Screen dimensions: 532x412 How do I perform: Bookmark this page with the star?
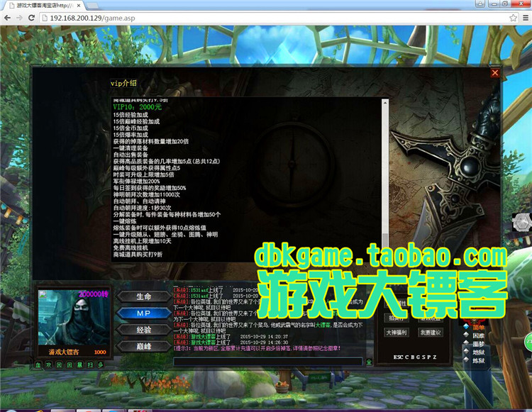[513, 18]
